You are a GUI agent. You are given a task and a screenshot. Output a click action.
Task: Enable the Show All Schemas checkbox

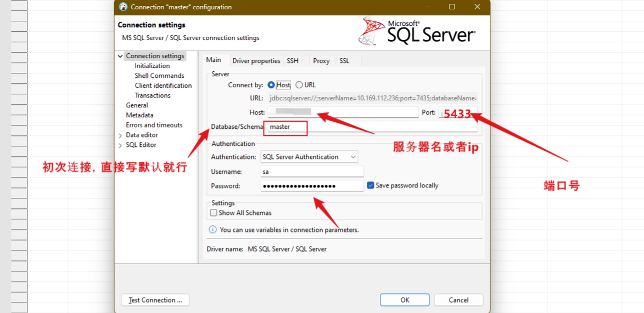coord(214,213)
